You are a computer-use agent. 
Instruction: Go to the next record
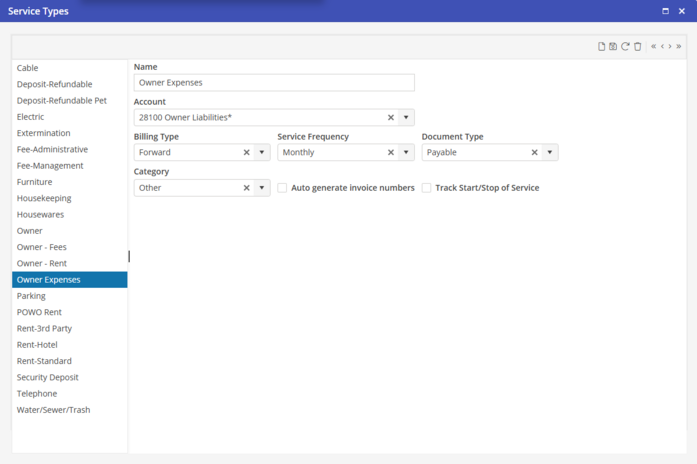pos(670,46)
